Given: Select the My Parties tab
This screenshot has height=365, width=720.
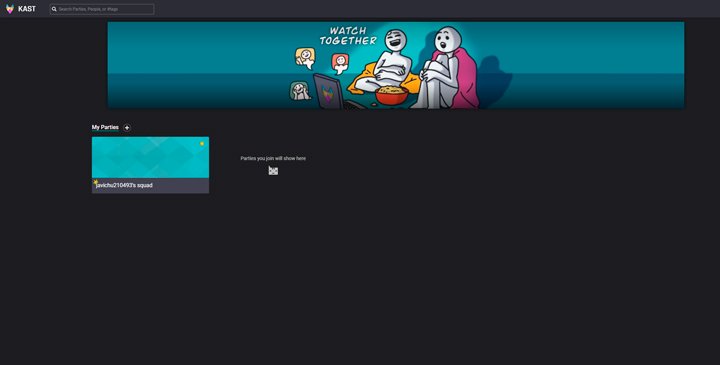Looking at the screenshot, I should [x=105, y=127].
